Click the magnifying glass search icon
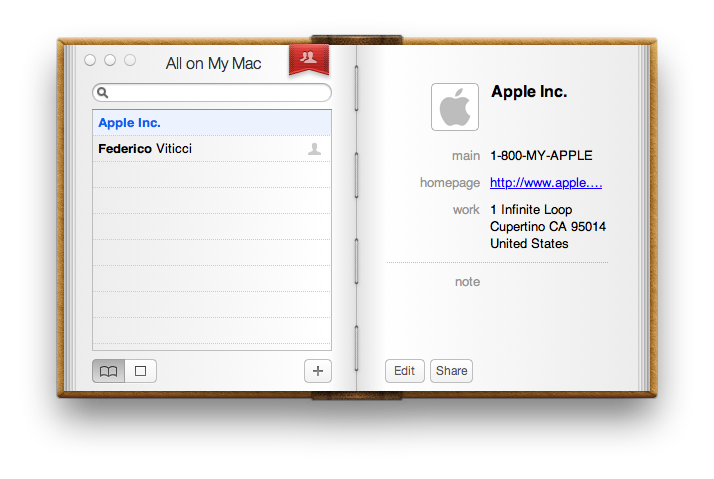This screenshot has height=479, width=714. 102,93
